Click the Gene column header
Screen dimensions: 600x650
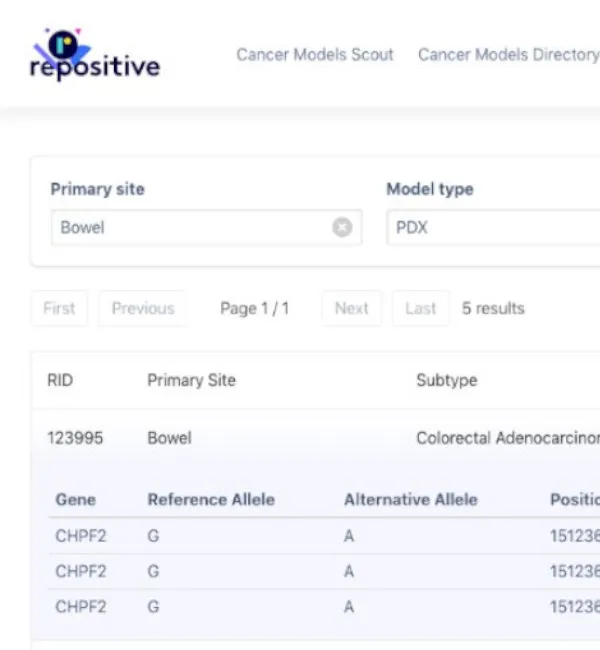pyautogui.click(x=76, y=500)
